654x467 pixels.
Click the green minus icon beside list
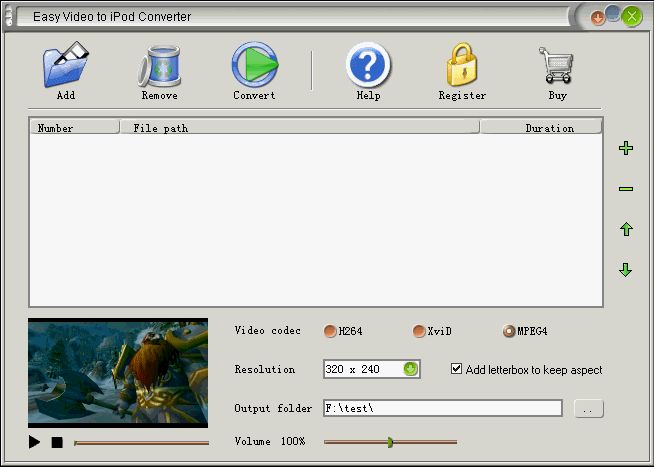(x=626, y=189)
